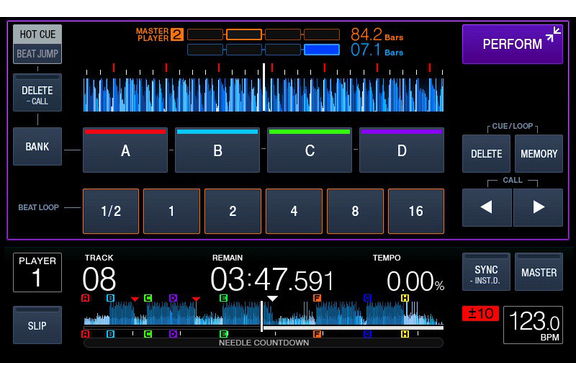The height and width of the screenshot is (380, 576).
Task: Trigger hot cue pad B
Action: coord(217,150)
